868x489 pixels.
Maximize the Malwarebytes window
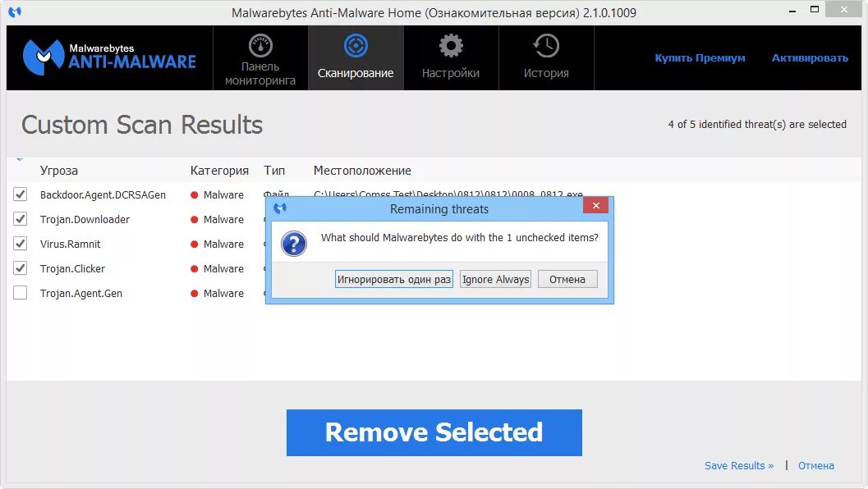(x=815, y=9)
